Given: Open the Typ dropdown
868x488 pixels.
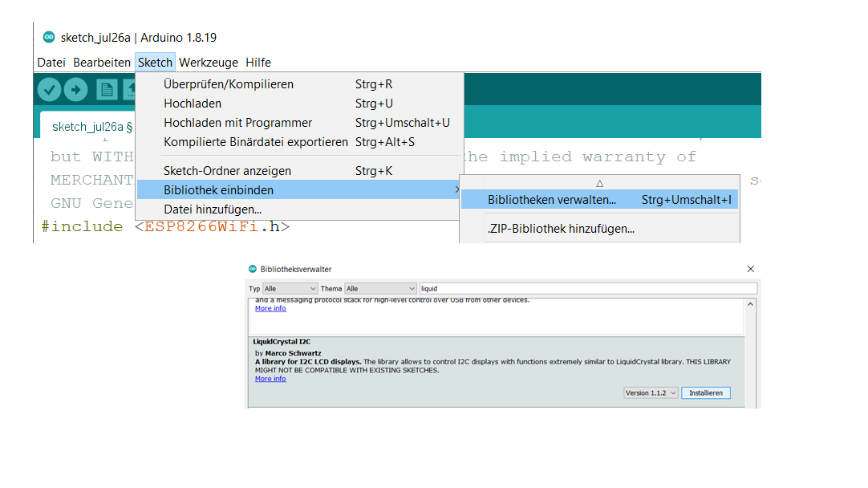Looking at the screenshot, I should 290,288.
